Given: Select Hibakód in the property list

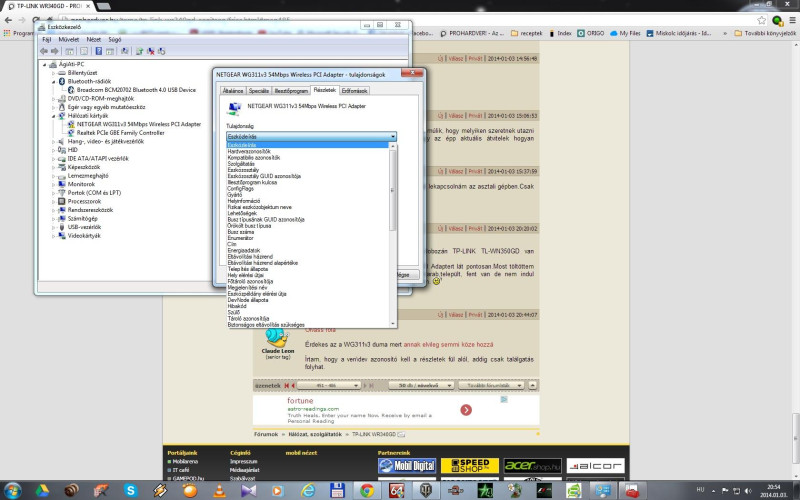Looking at the screenshot, I should coord(308,306).
